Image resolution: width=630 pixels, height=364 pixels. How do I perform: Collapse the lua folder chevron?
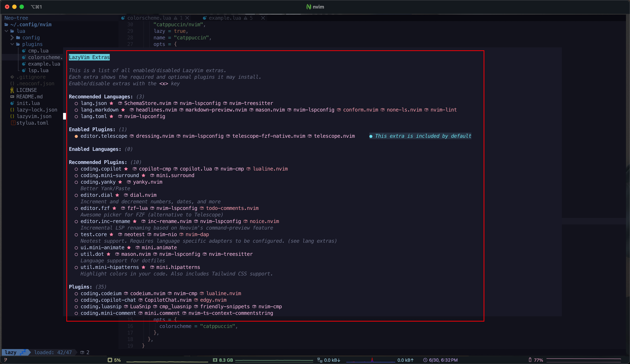click(6, 31)
